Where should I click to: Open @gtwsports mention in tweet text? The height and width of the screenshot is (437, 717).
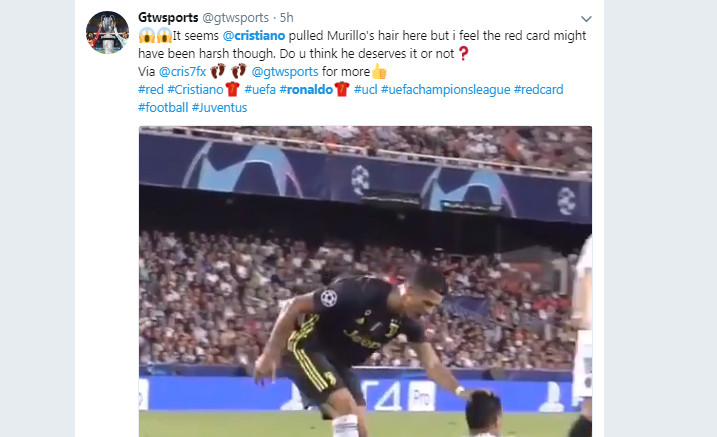pyautogui.click(x=285, y=72)
